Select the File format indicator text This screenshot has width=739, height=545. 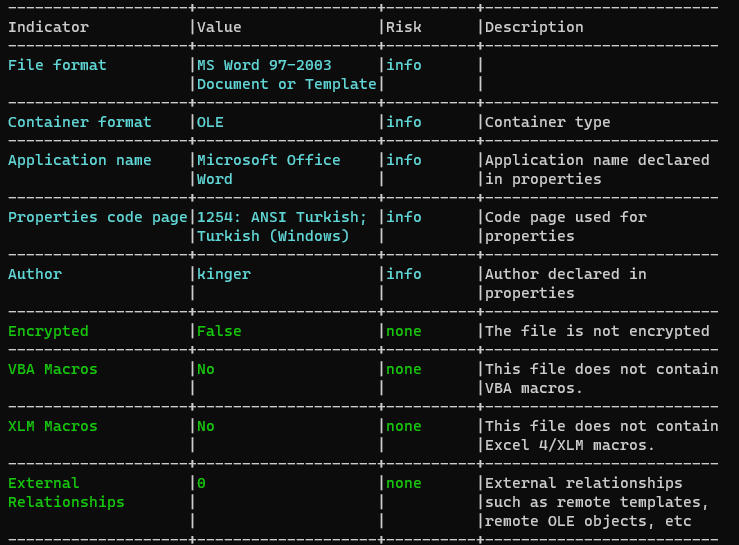57,65
